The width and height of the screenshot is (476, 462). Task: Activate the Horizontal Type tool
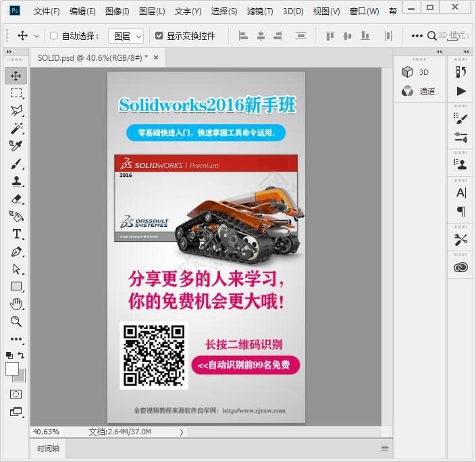click(x=16, y=234)
